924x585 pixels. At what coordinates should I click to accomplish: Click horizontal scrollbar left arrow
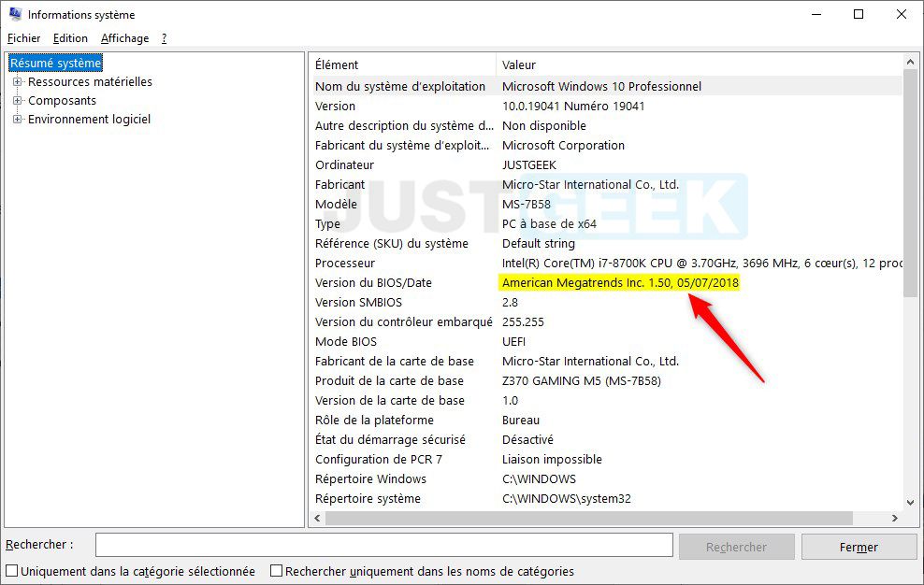pos(318,519)
